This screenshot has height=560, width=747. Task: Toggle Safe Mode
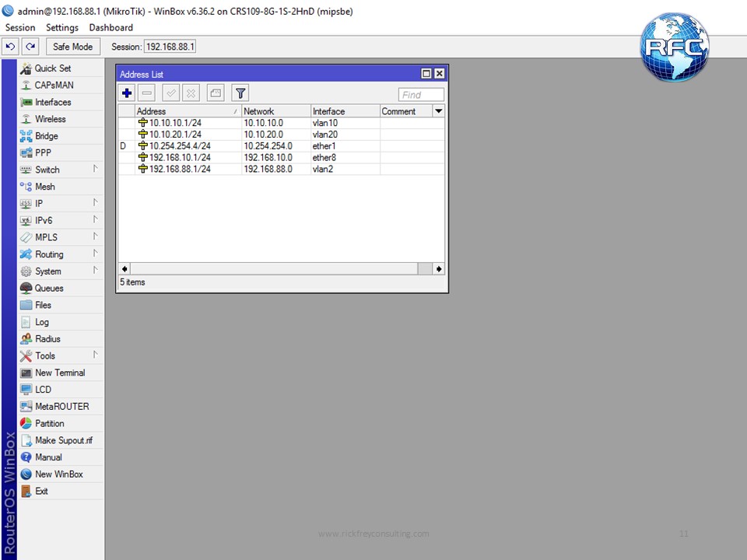pos(73,47)
